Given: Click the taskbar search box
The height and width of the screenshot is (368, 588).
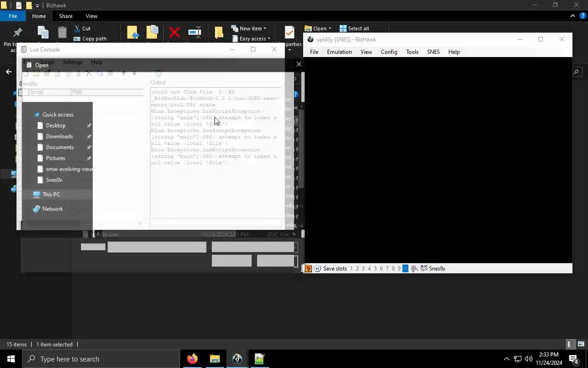Looking at the screenshot, I should [101, 359].
